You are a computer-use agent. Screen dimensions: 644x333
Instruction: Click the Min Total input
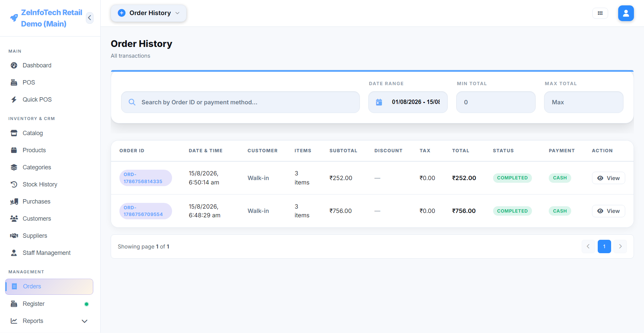coord(496,102)
